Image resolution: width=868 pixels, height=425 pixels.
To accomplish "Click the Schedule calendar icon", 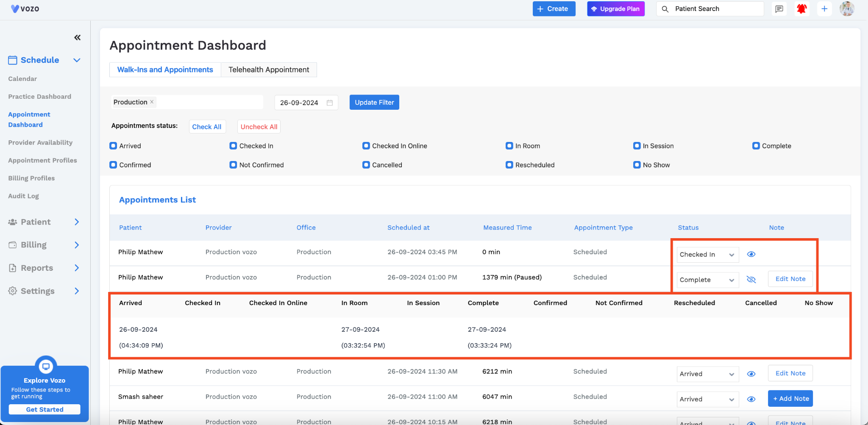I will coord(13,60).
